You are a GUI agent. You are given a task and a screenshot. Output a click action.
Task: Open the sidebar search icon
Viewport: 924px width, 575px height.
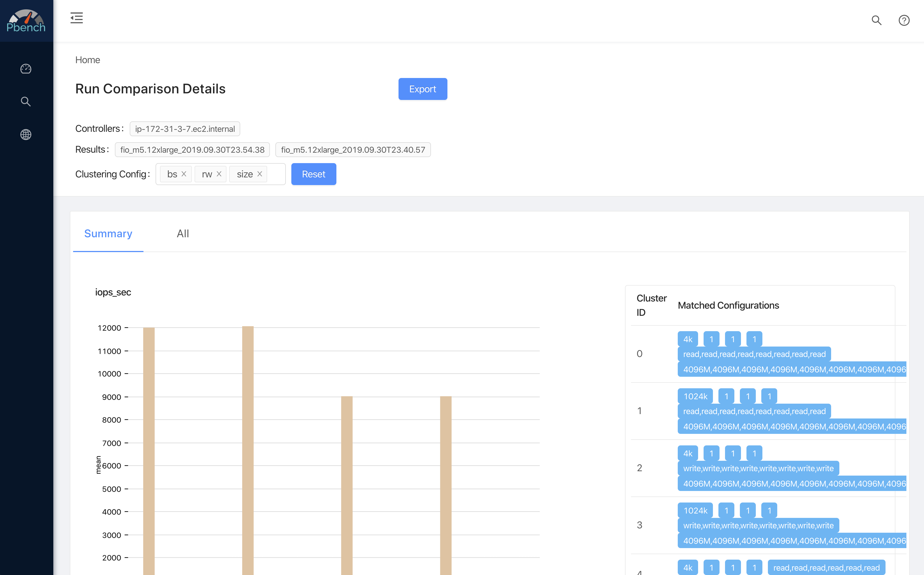click(26, 102)
